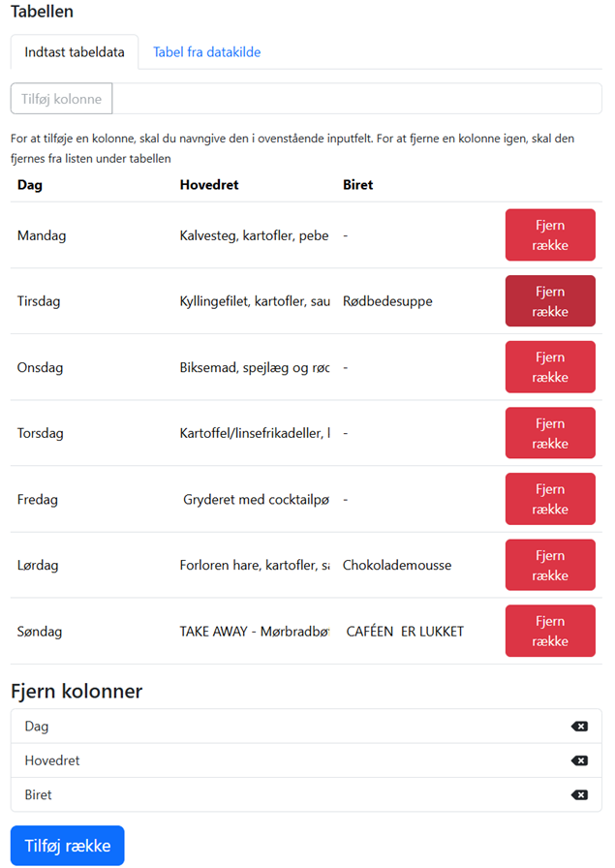The width and height of the screenshot is (615, 868).
Task: Click Fjern række for Lørdag
Action: click(550, 564)
